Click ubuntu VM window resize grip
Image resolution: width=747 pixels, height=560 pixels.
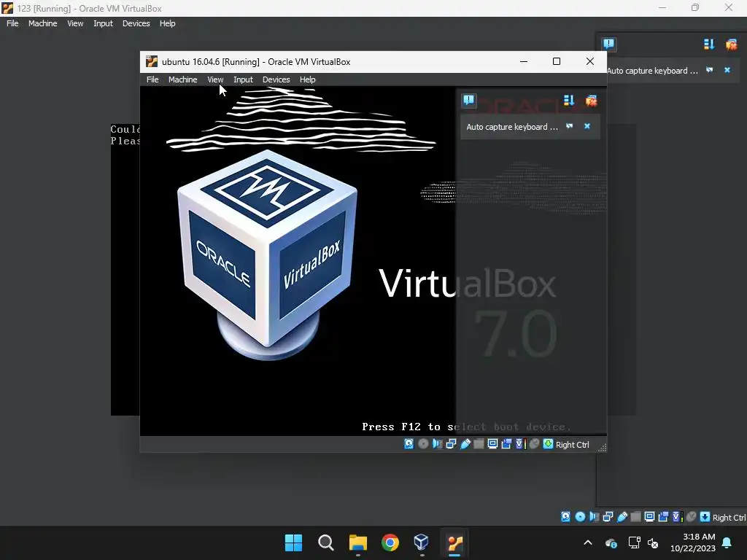pos(602,447)
